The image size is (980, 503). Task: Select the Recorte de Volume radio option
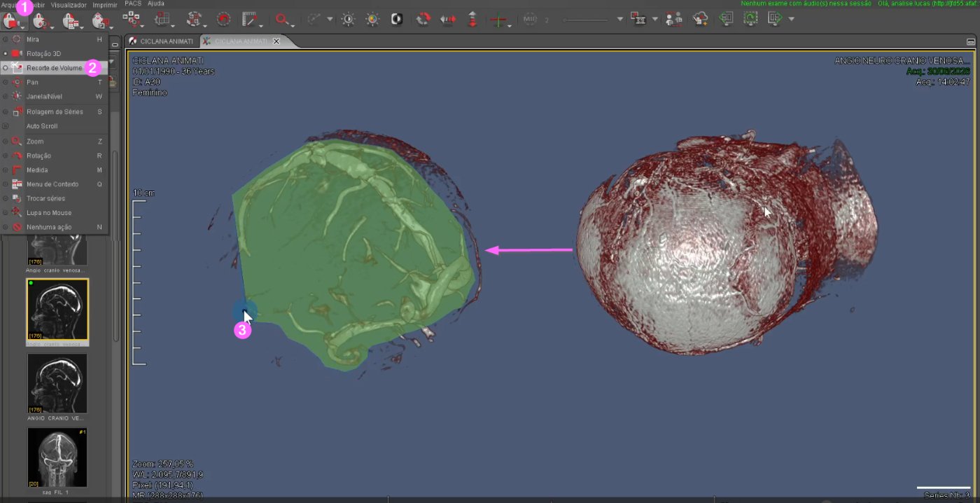pyautogui.click(x=6, y=68)
